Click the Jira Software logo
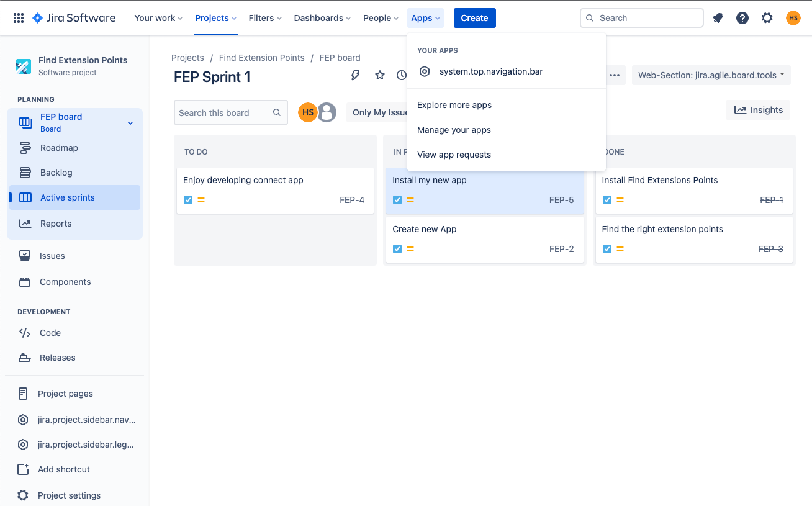This screenshot has width=812, height=506. click(74, 18)
